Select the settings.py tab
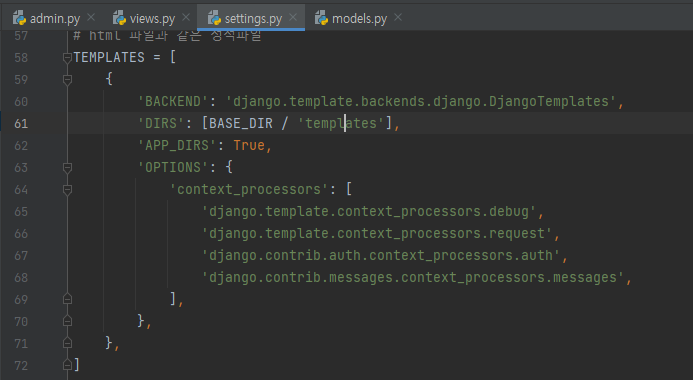This screenshot has height=380, width=693. tap(252, 18)
